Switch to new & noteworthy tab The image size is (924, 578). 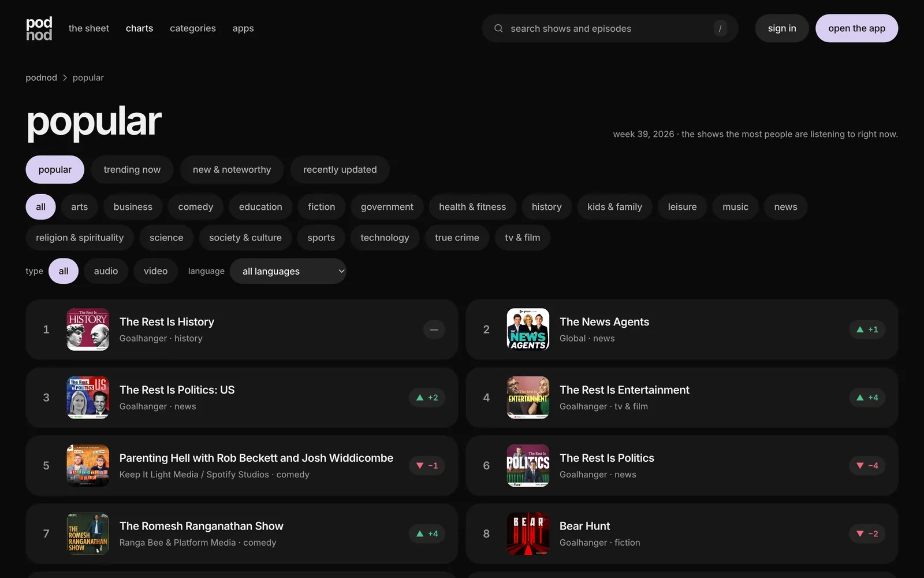(x=232, y=169)
